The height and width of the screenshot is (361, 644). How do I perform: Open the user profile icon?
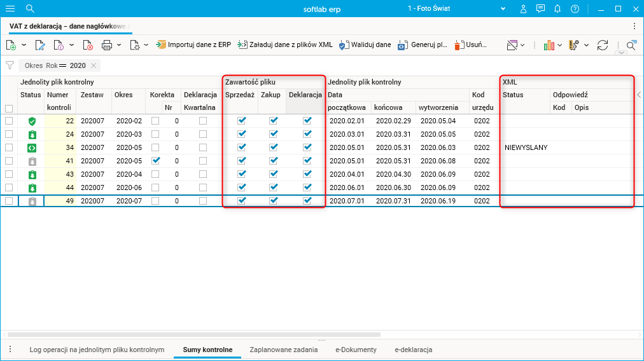[x=523, y=9]
